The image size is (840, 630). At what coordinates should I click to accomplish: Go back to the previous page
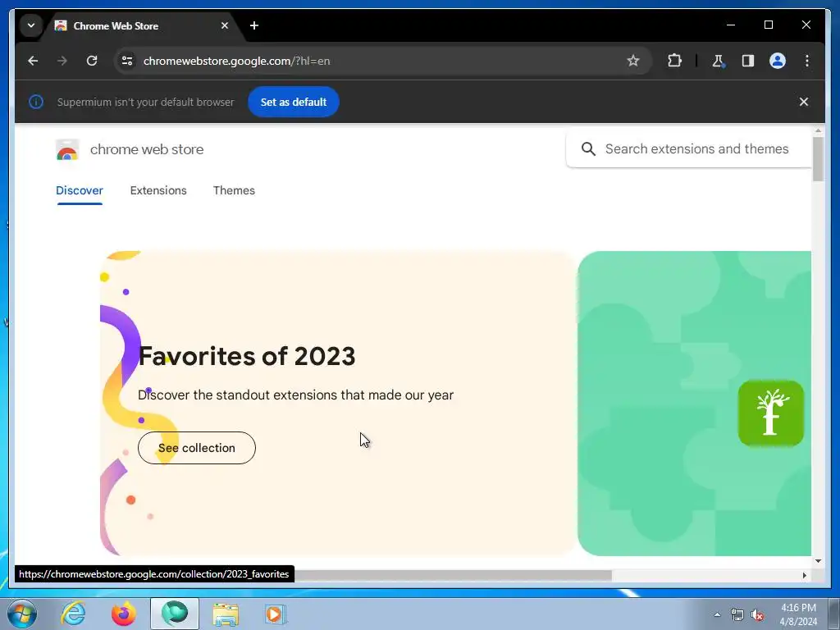[x=33, y=61]
